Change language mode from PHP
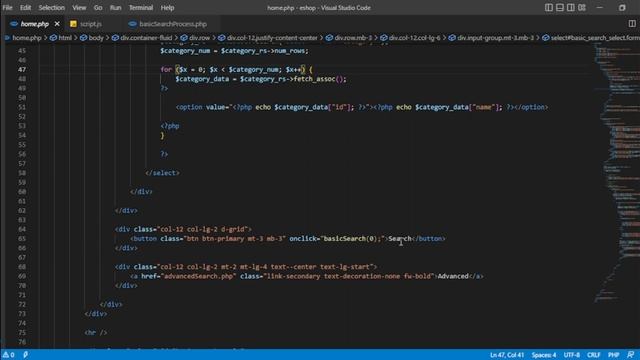Image resolution: width=640 pixels, height=360 pixels. pyautogui.click(x=613, y=355)
